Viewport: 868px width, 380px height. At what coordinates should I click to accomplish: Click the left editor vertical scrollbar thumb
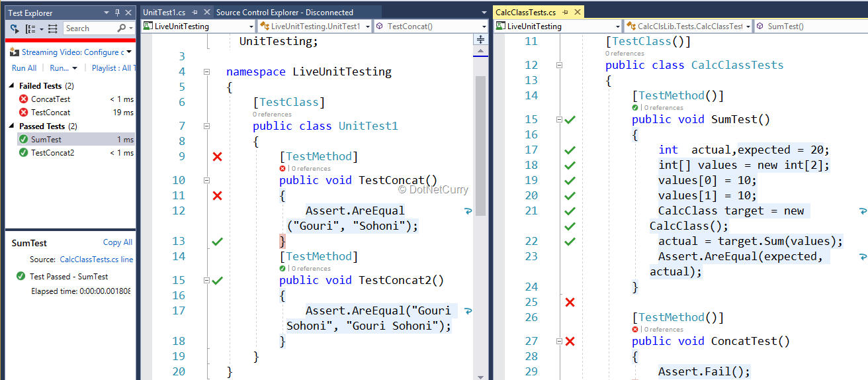coord(481,146)
